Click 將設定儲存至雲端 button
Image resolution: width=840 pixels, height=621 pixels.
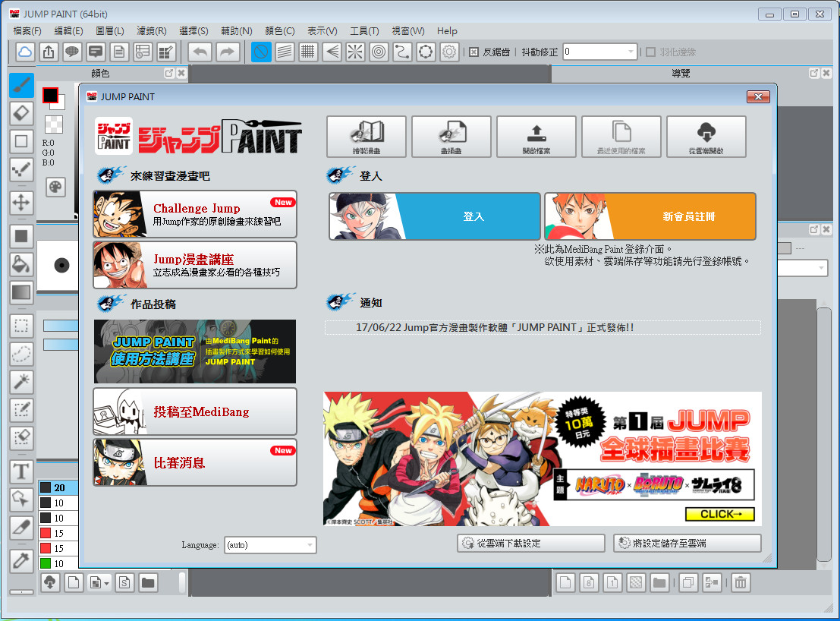pos(687,544)
